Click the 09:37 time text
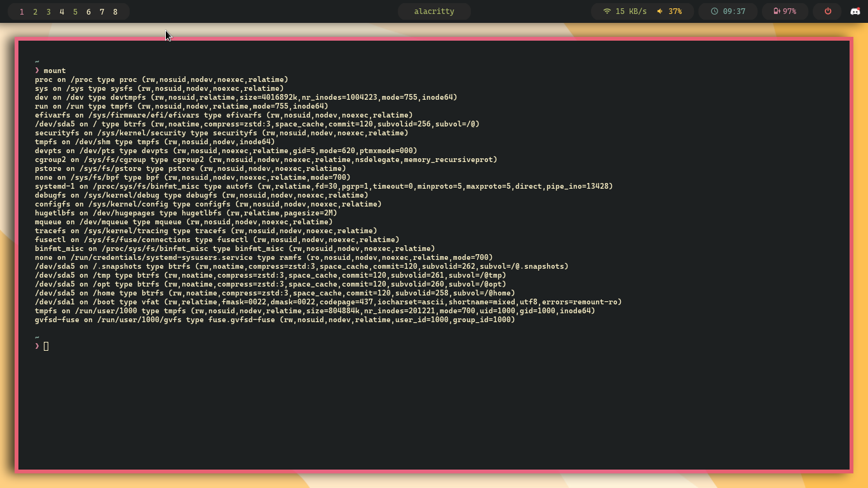Image resolution: width=868 pixels, height=488 pixels. point(734,11)
